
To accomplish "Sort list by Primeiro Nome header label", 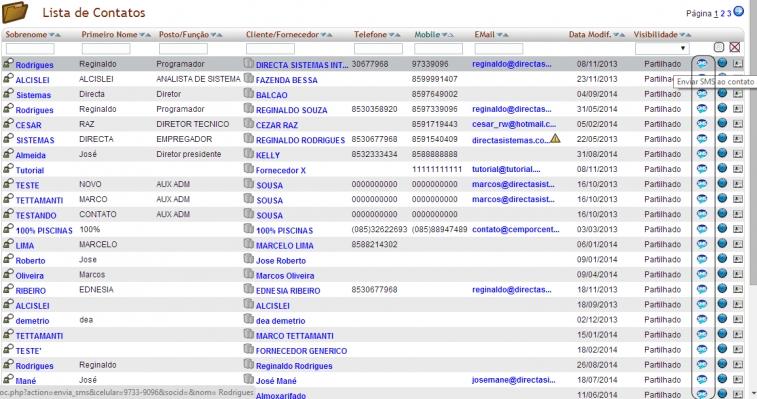I will 110,34.
